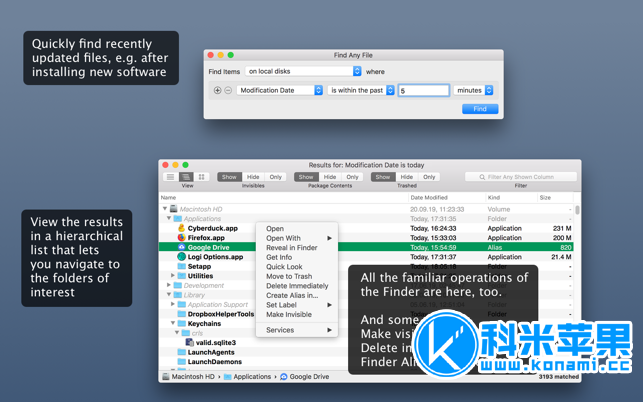Click the Google Drive alias icon in list
The width and height of the screenshot is (643, 402).
point(181,247)
